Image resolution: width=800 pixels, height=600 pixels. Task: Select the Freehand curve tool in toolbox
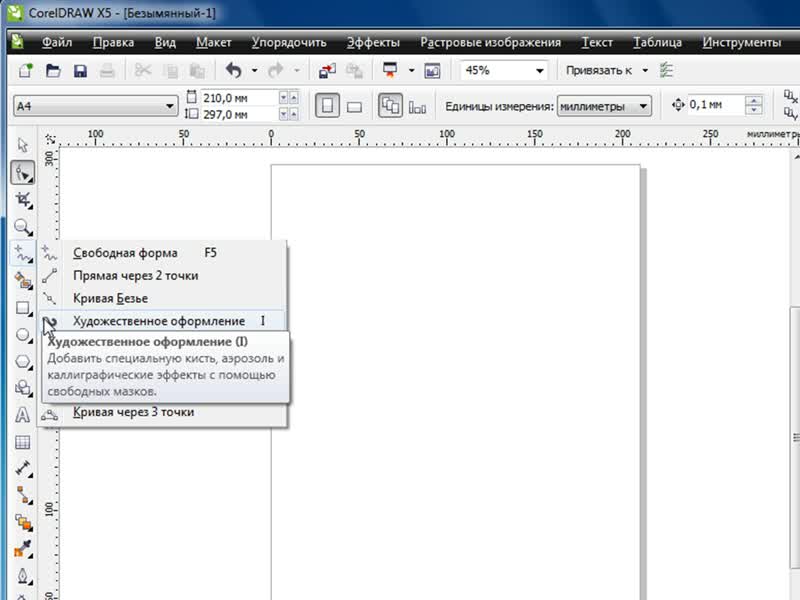pyautogui.click(x=22, y=254)
